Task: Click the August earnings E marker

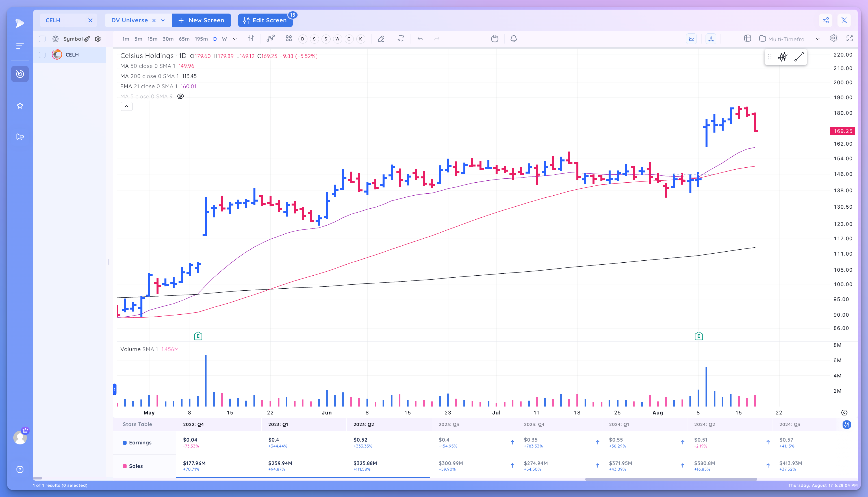Action: coord(698,336)
